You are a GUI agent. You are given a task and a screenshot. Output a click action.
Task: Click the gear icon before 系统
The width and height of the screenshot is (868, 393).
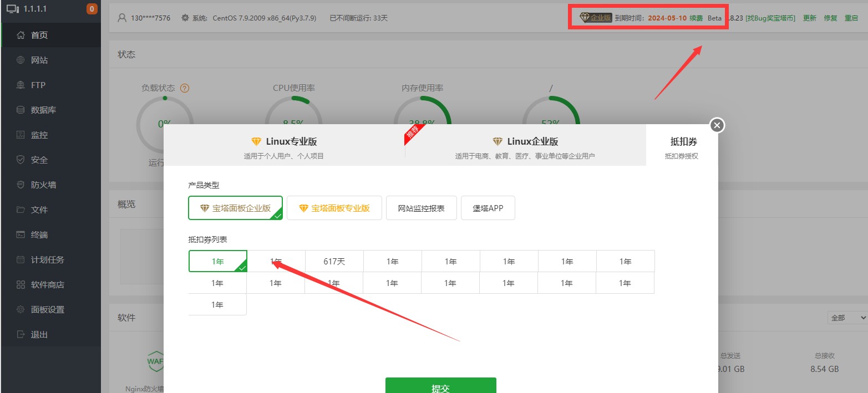[185, 18]
